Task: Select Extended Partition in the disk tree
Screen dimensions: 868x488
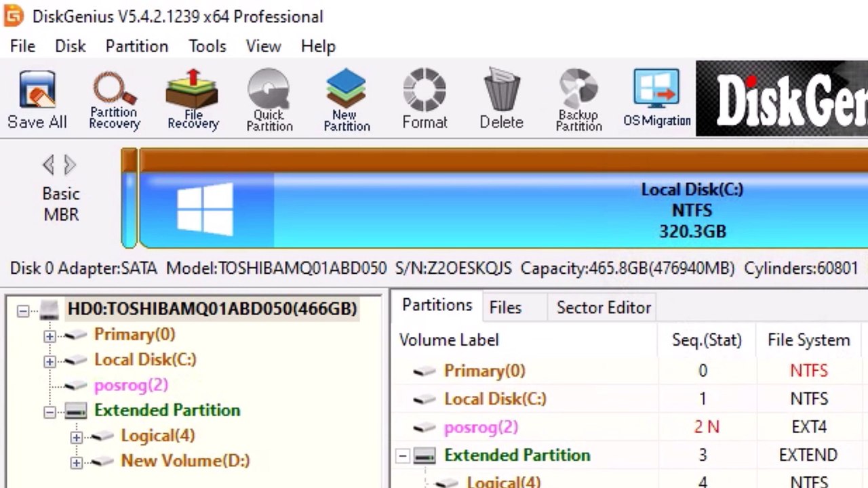Action: coord(167,410)
